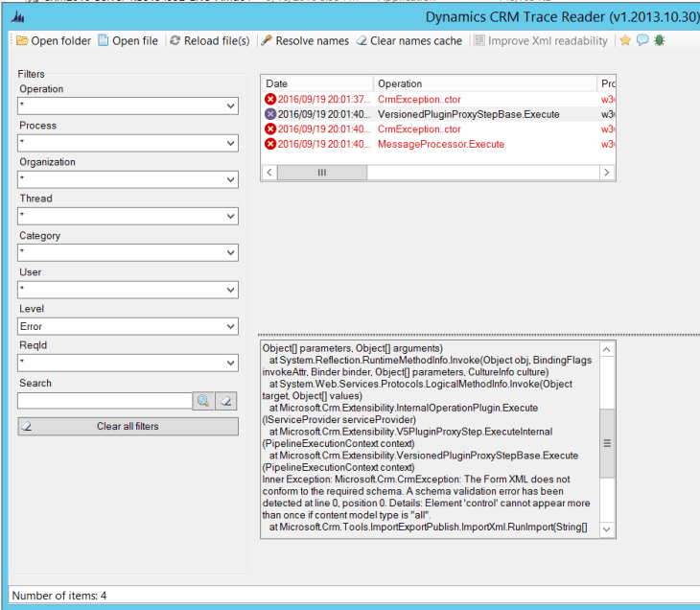The width and height of the screenshot is (700, 610).
Task: Click into the Search text field
Action: click(105, 401)
